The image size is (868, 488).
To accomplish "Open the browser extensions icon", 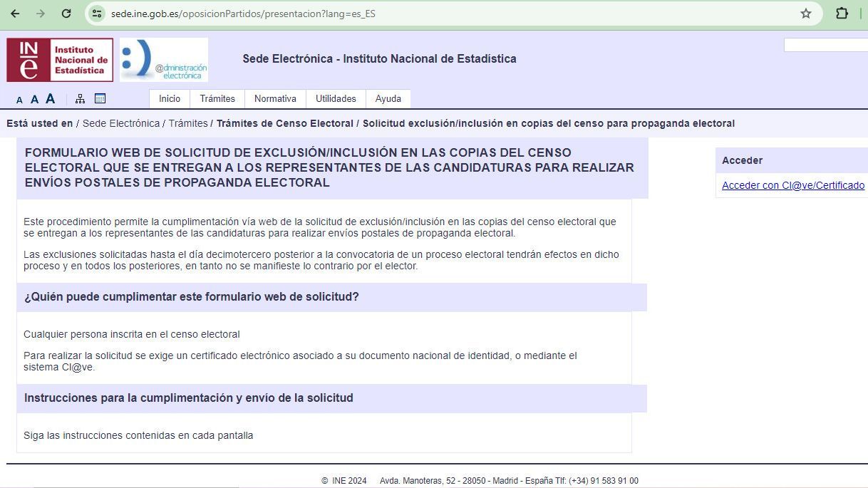I will [x=842, y=13].
